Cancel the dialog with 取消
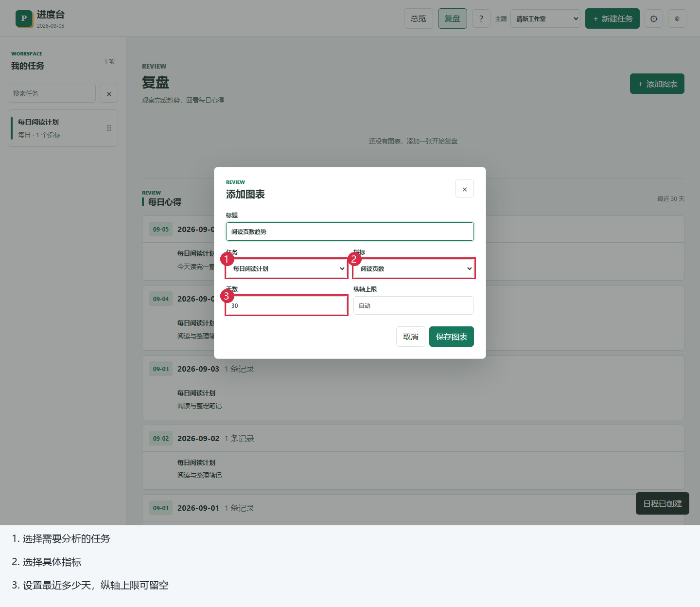The image size is (700, 607). click(411, 337)
